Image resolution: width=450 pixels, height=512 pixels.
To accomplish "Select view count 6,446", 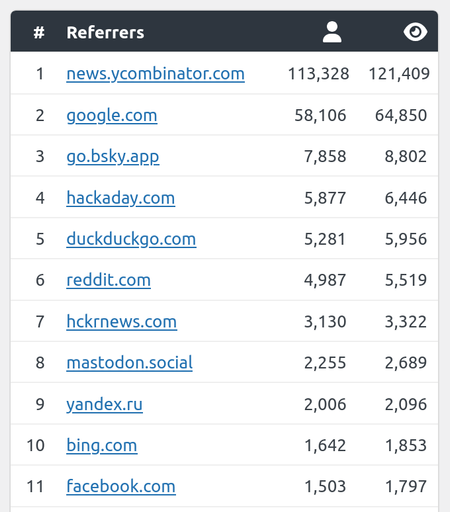I will (x=406, y=198).
